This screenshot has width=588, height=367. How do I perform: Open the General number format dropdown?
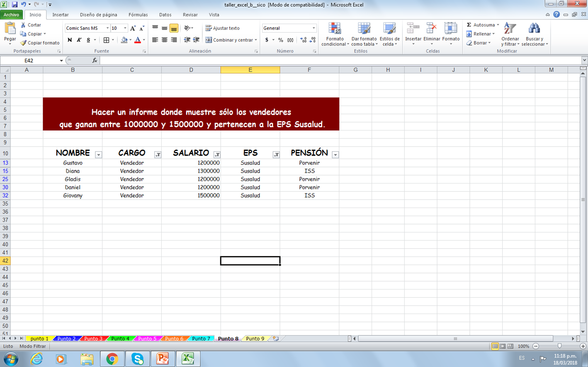point(313,28)
